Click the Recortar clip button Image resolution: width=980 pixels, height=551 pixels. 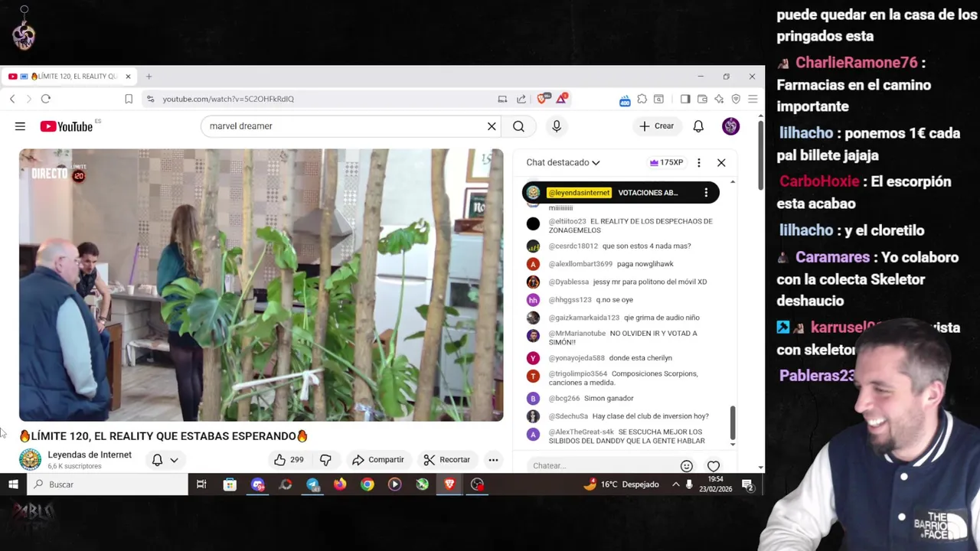[447, 460]
